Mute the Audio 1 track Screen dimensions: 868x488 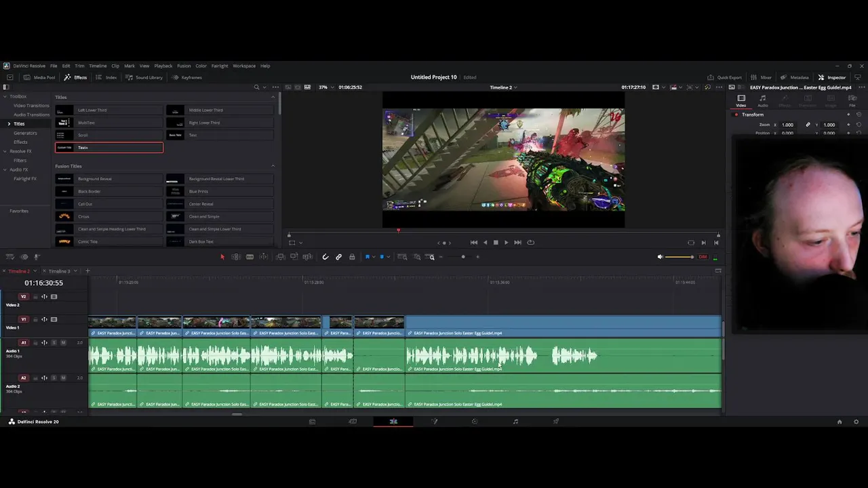tap(63, 343)
